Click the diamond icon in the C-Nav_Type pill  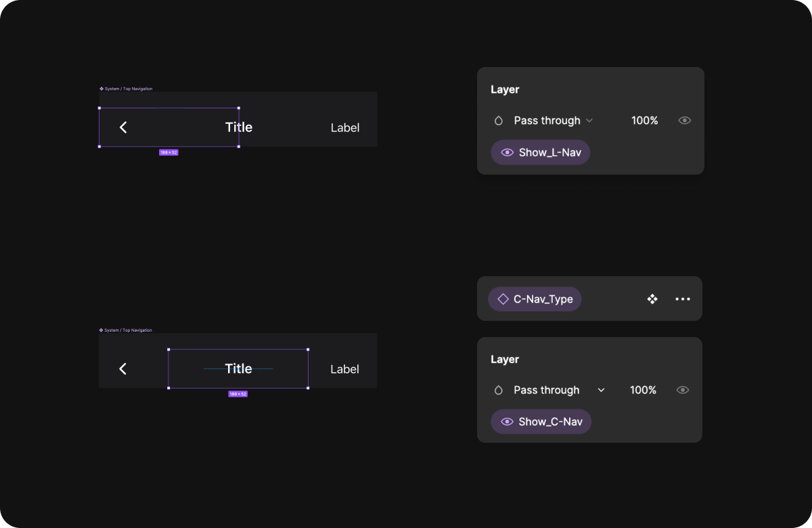coord(503,299)
